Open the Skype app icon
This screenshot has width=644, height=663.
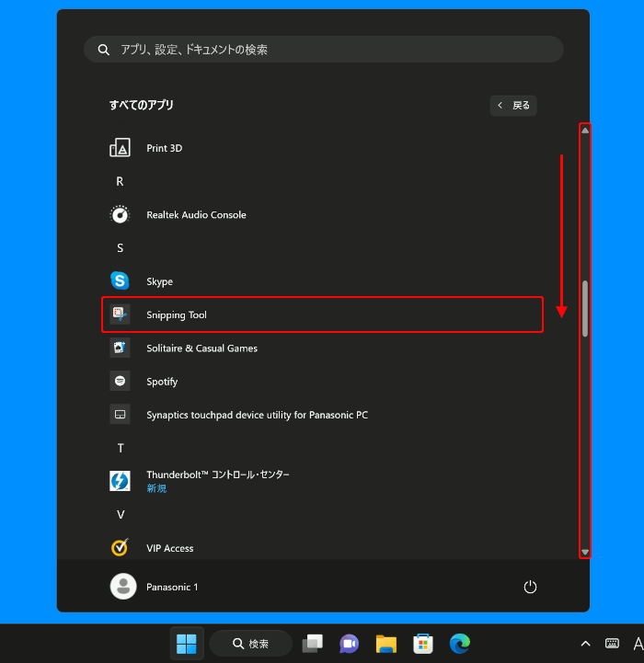click(x=120, y=280)
